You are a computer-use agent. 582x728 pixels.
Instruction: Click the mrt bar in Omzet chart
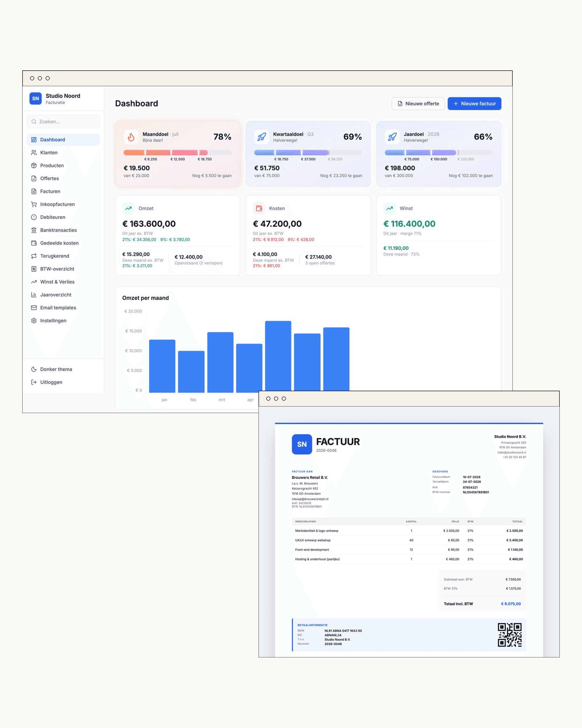pos(220,362)
